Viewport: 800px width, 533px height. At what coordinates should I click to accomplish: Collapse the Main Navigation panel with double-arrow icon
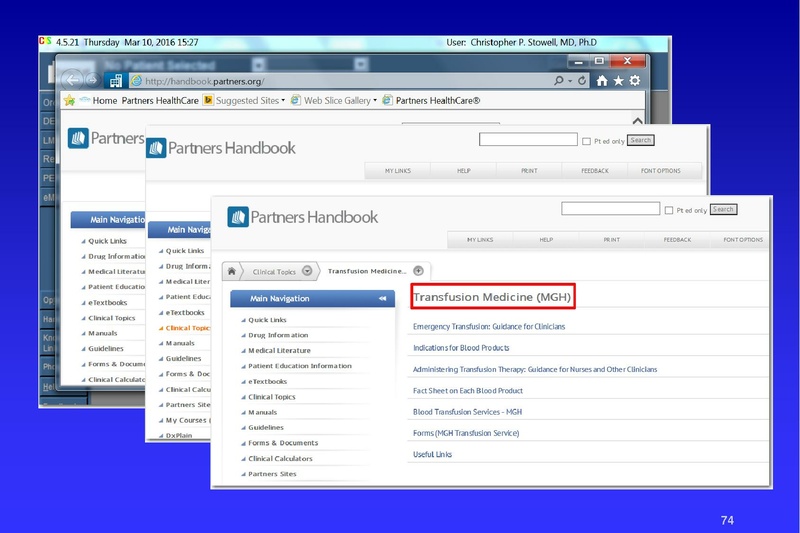coord(381,298)
